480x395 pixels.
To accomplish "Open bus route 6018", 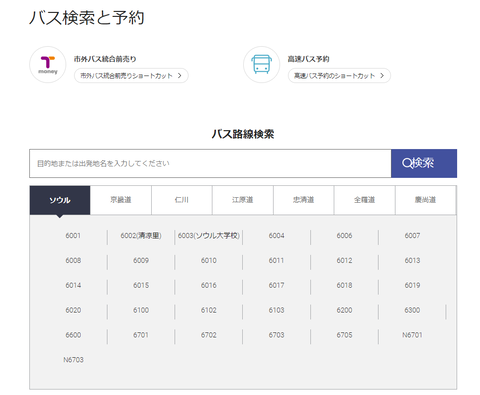I will click(344, 285).
